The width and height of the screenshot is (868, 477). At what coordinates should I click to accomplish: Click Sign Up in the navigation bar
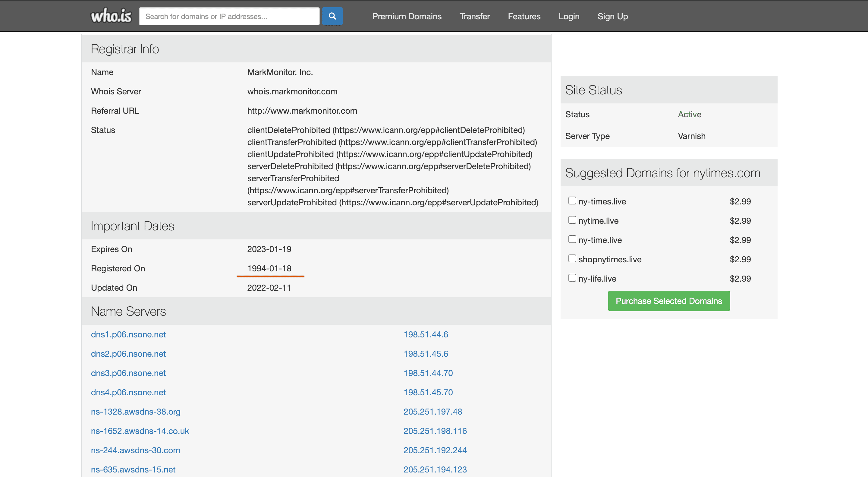(613, 16)
